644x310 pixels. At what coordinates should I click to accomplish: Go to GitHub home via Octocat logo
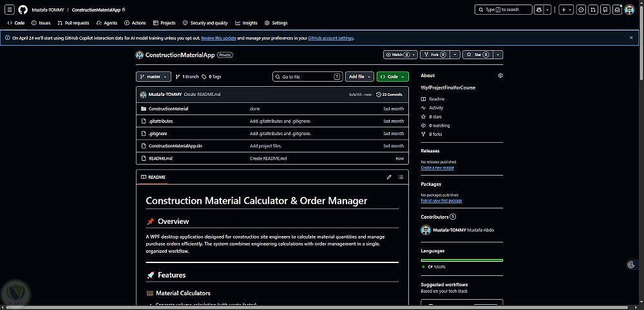click(x=23, y=10)
